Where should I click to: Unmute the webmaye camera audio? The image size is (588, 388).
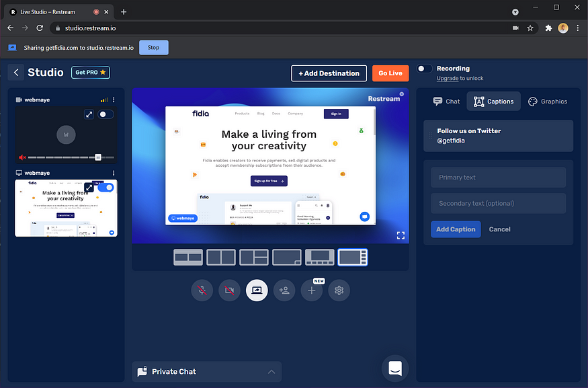[22, 157]
